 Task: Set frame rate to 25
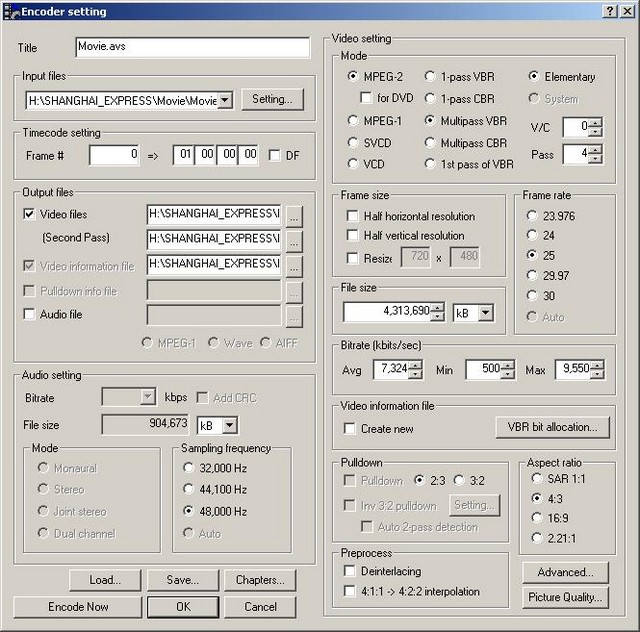(531, 255)
